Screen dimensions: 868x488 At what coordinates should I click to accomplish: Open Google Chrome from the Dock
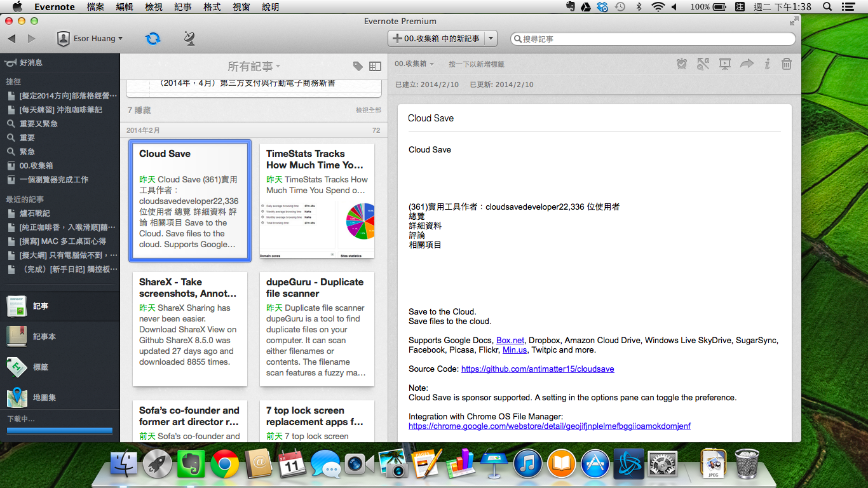225,464
